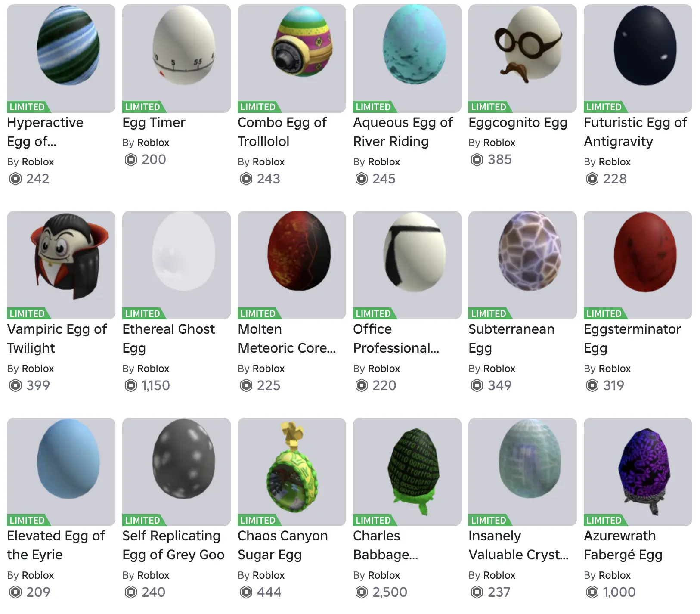This screenshot has width=700, height=614.
Task: Click the Eggcognito Egg title link
Action: tap(518, 122)
